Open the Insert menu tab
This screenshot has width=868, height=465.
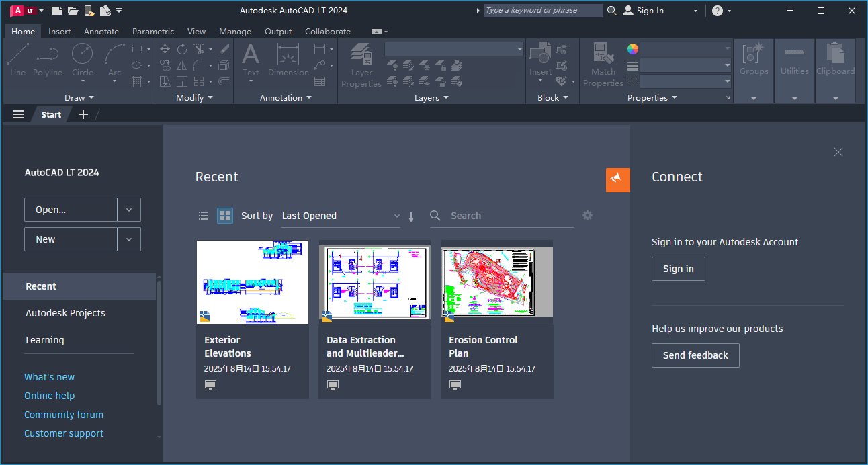click(59, 31)
